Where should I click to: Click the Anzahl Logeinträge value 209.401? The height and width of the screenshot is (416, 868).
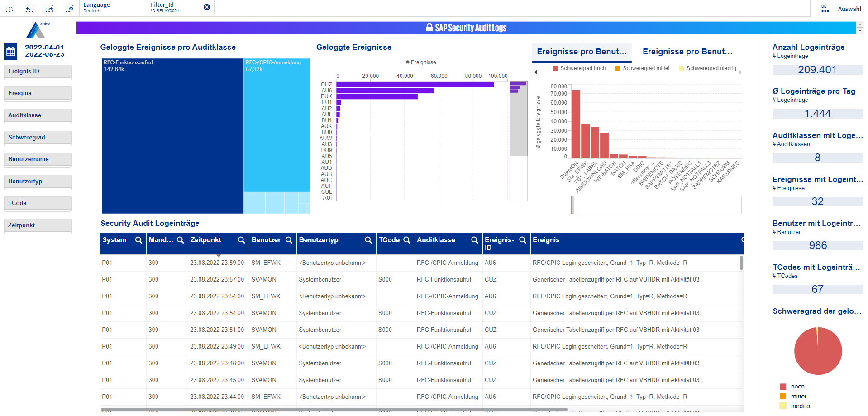click(x=817, y=70)
